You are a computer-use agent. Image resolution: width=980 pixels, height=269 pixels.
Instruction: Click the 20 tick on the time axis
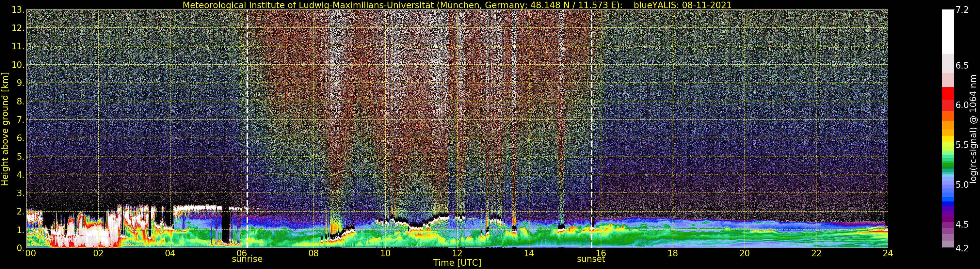click(744, 253)
